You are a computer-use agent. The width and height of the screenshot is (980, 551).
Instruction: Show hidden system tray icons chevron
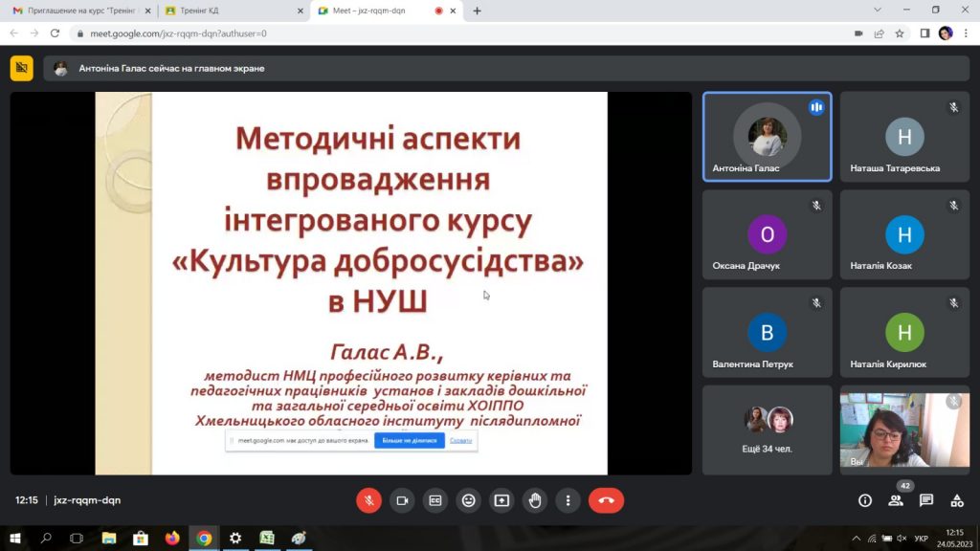tap(856, 538)
